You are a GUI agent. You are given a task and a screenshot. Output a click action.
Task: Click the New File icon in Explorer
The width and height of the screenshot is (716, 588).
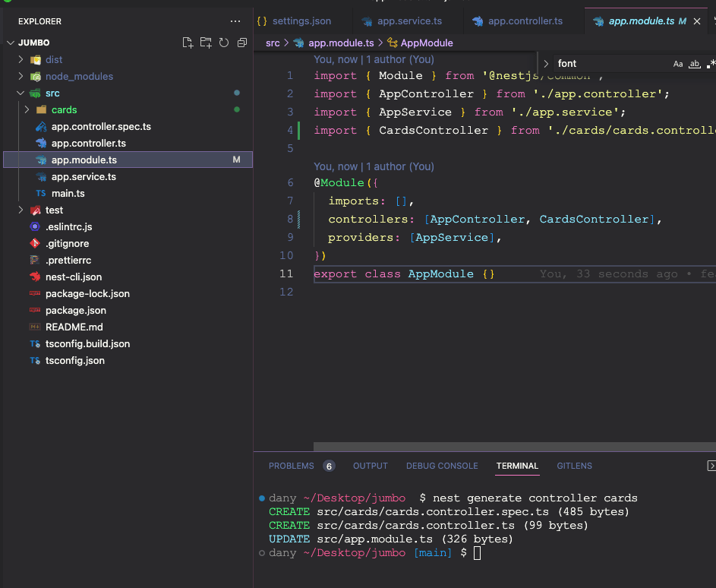188,43
